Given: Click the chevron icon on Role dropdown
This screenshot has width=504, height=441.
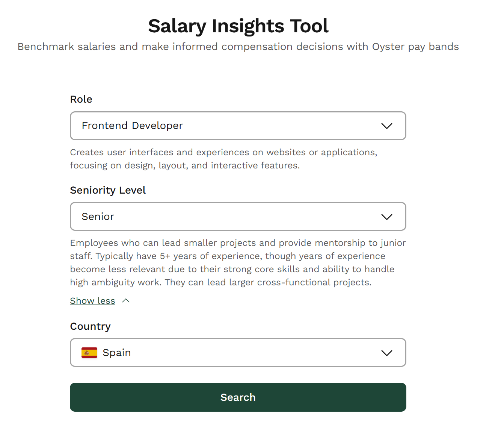Looking at the screenshot, I should pyautogui.click(x=387, y=126).
